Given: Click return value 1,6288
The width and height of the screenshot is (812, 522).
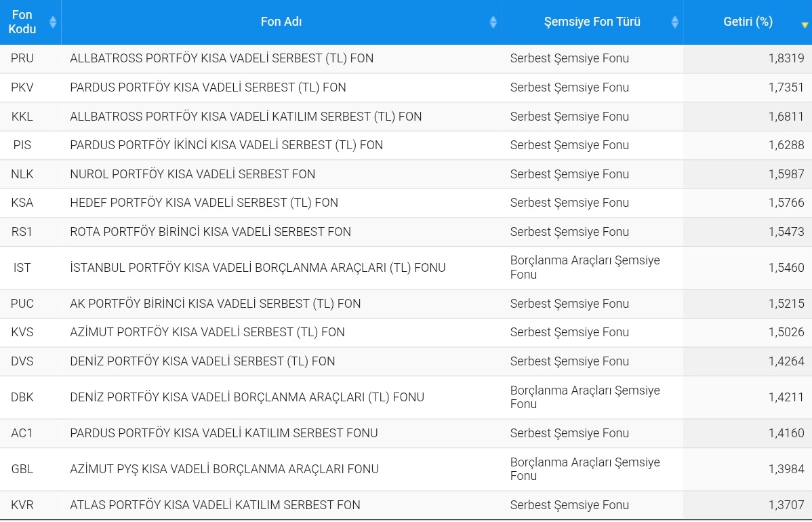Looking at the screenshot, I should point(786,145).
